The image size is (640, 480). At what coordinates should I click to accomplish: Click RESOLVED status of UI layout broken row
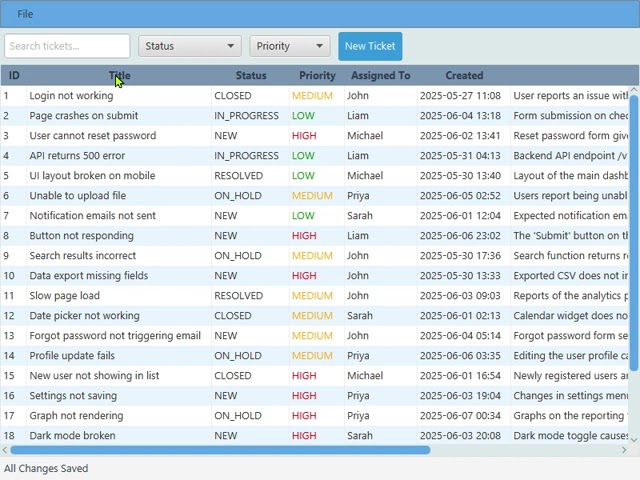239,176
